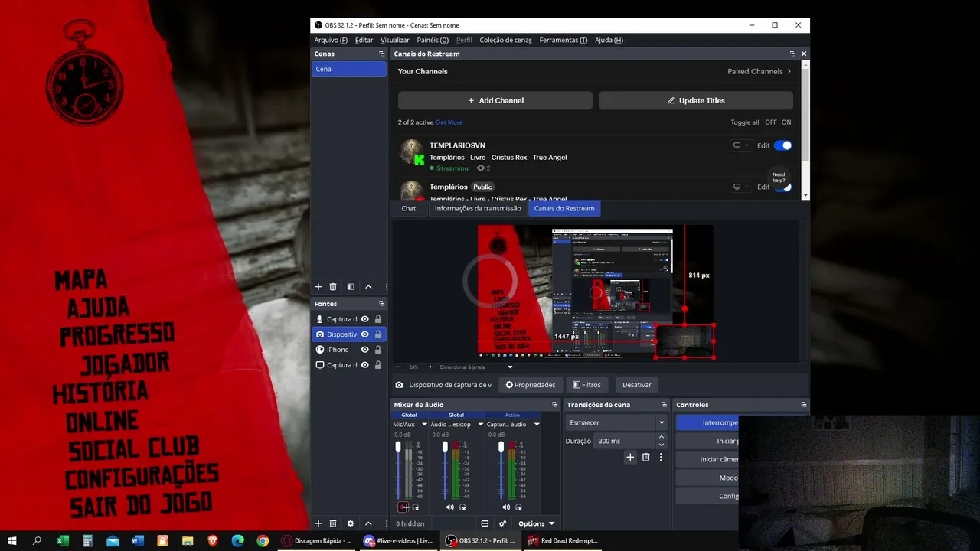Image resolution: width=980 pixels, height=551 pixels.
Task: Delete the selected scene transition
Action: point(645,458)
